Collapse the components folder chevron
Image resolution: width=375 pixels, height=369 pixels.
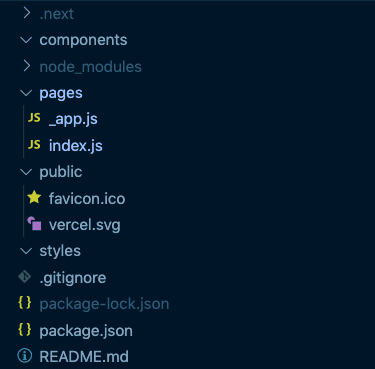pyautogui.click(x=26, y=40)
